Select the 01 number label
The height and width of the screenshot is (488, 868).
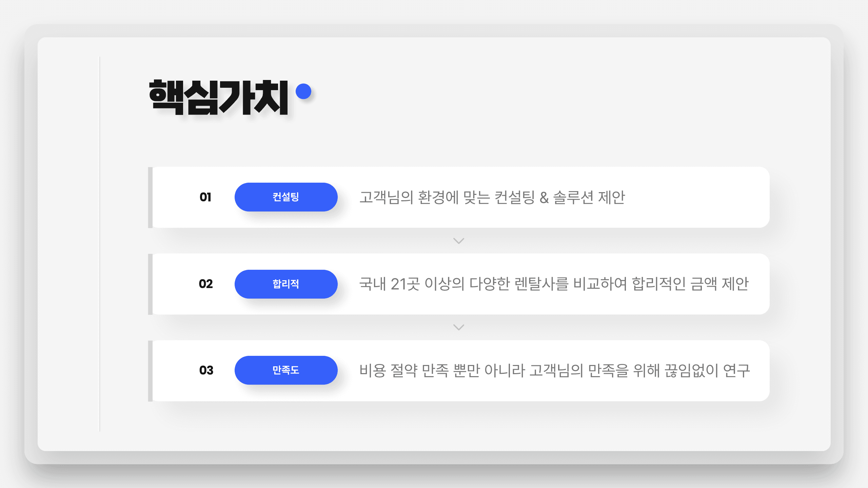pos(205,197)
